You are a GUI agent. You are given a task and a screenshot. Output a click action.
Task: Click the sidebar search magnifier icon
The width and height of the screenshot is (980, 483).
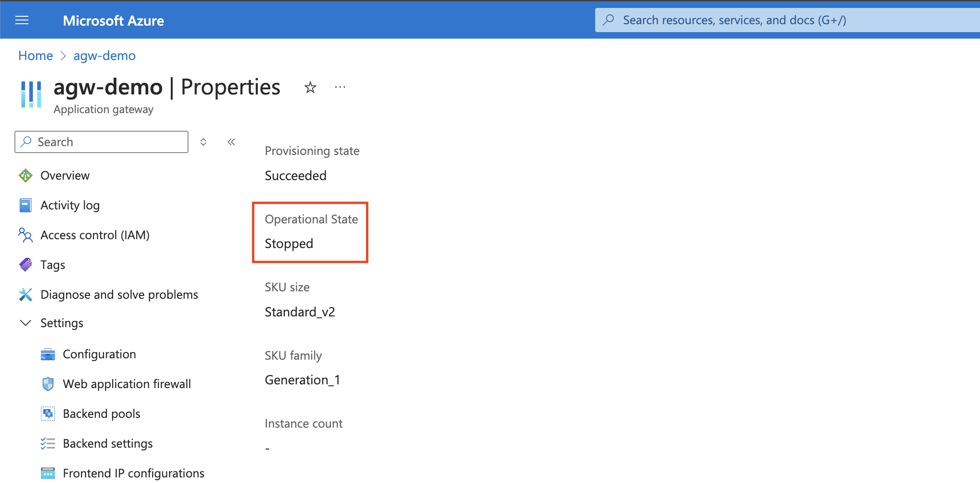coord(27,141)
